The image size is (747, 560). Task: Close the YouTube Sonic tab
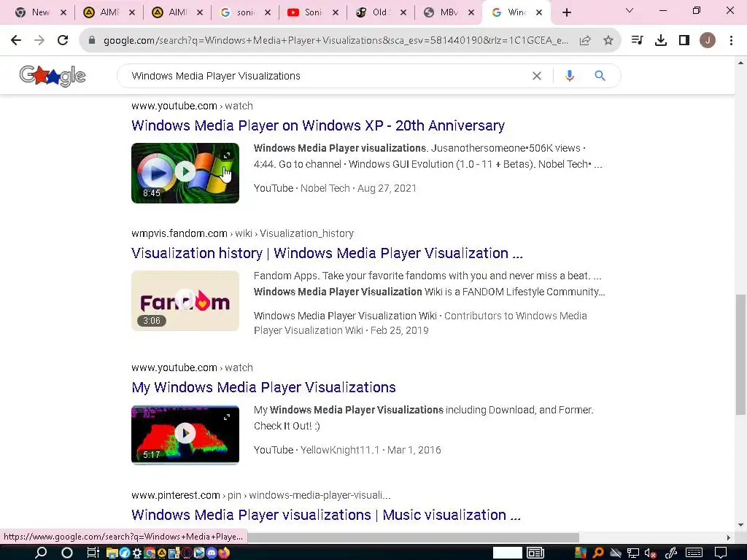[x=336, y=12]
